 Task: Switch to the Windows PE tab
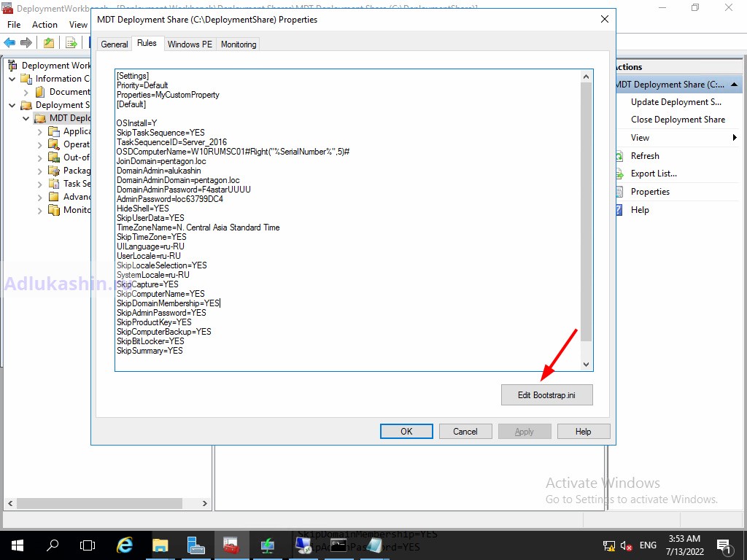click(x=190, y=44)
